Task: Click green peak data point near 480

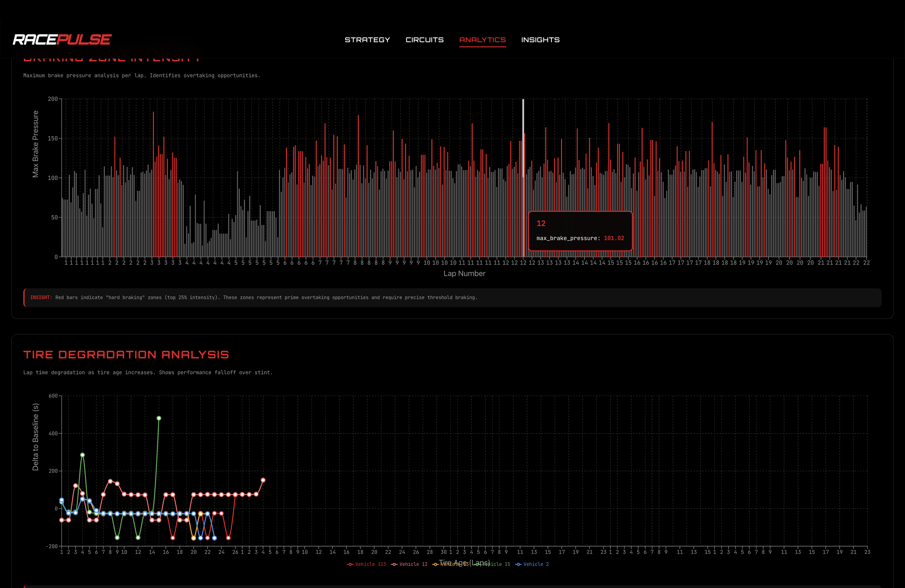Action: (159, 418)
